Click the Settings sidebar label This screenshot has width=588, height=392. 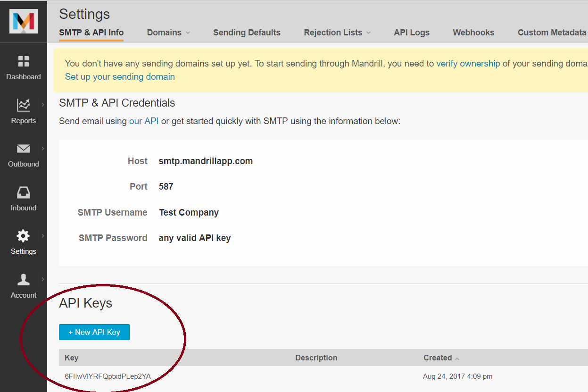24,251
